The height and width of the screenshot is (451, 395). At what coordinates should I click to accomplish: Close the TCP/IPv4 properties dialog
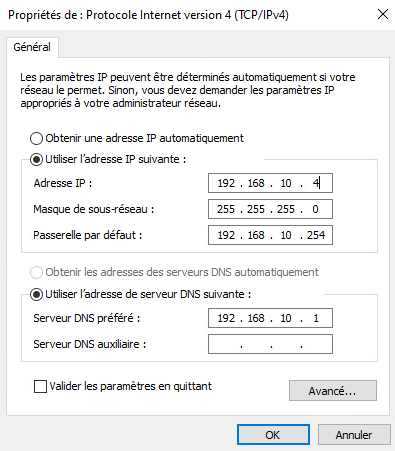(x=383, y=14)
